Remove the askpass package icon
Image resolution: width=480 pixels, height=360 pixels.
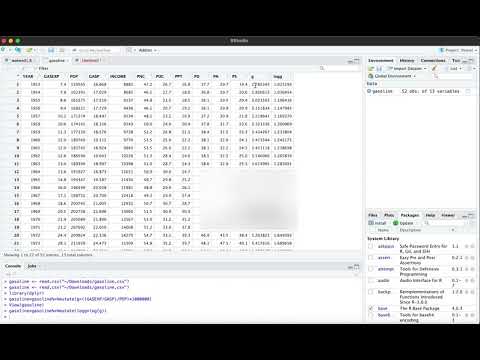tap(472, 246)
